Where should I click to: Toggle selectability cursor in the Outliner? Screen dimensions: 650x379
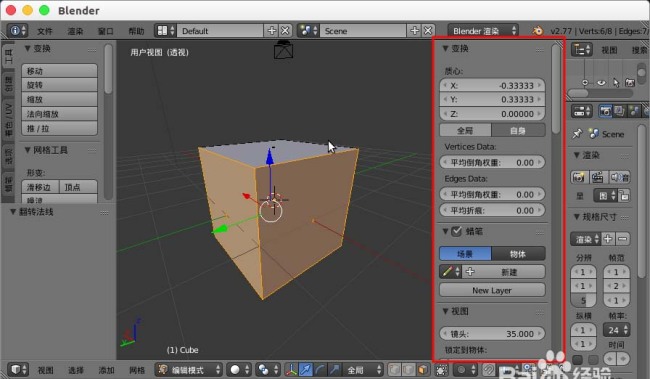[616, 83]
